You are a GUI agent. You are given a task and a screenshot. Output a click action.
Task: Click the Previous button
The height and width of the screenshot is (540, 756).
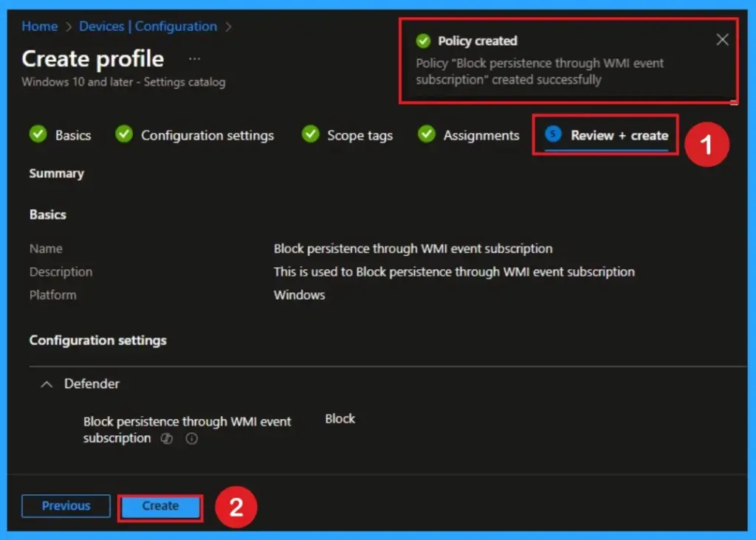pyautogui.click(x=65, y=506)
